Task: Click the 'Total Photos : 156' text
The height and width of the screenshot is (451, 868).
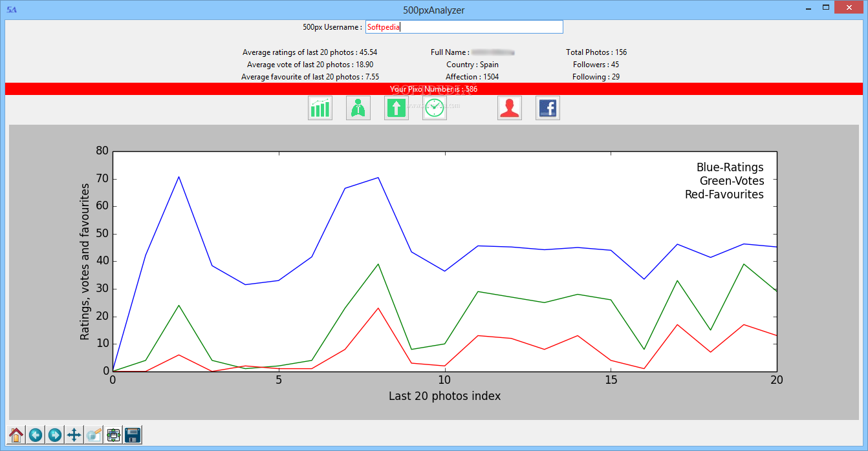Action: click(x=596, y=52)
